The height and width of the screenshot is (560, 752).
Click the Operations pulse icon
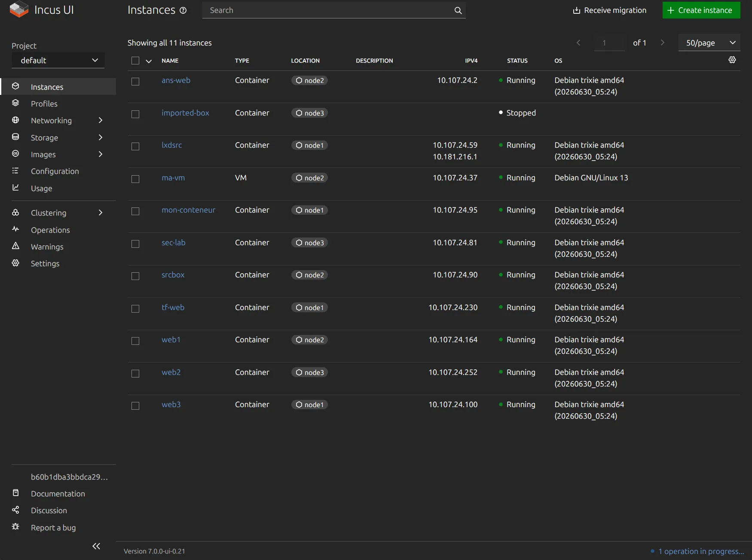point(15,229)
